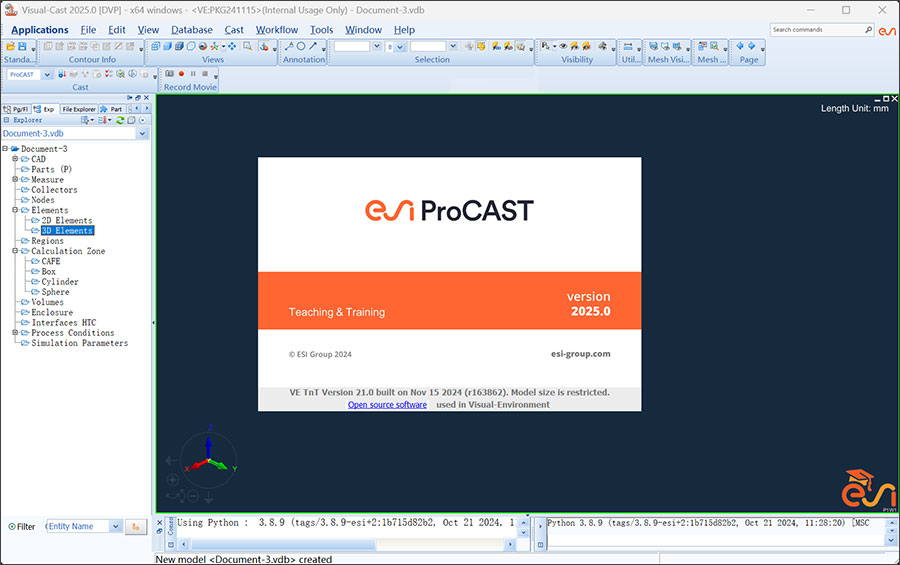Switch to the Part tab
The height and width of the screenshot is (565, 900).
[x=111, y=109]
